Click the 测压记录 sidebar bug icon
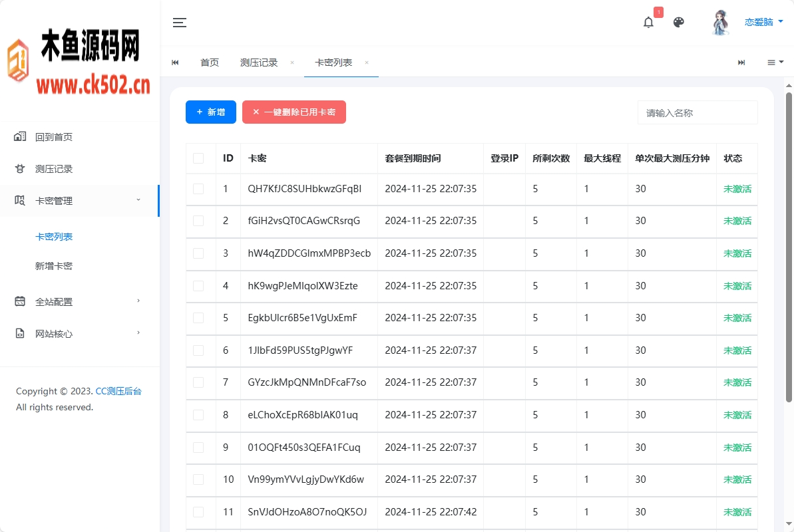 [x=20, y=168]
